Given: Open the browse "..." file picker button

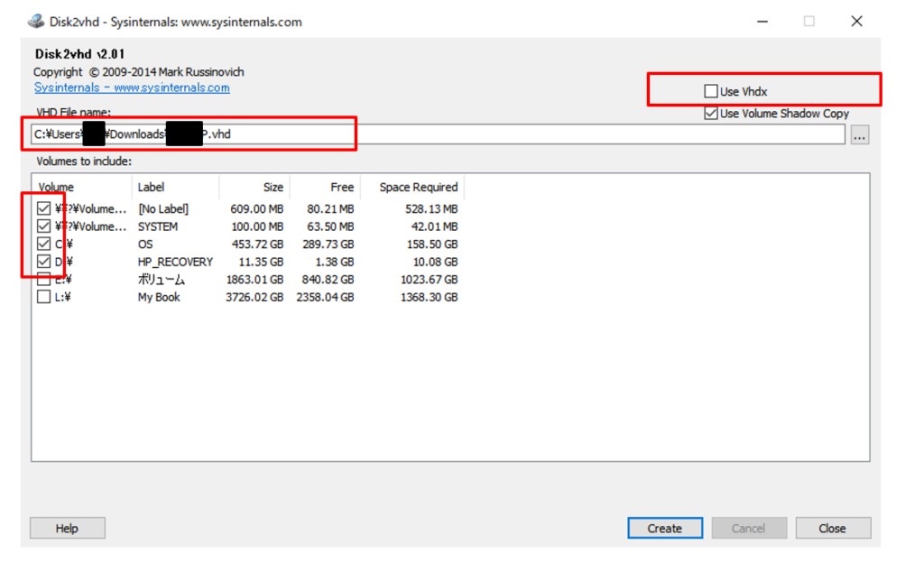Looking at the screenshot, I should pyautogui.click(x=860, y=134).
